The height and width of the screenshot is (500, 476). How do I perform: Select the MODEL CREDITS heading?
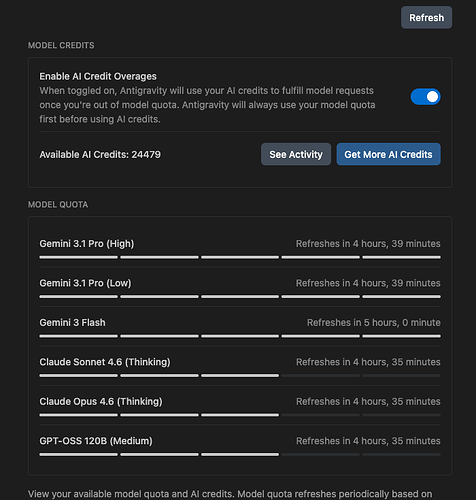point(61,45)
